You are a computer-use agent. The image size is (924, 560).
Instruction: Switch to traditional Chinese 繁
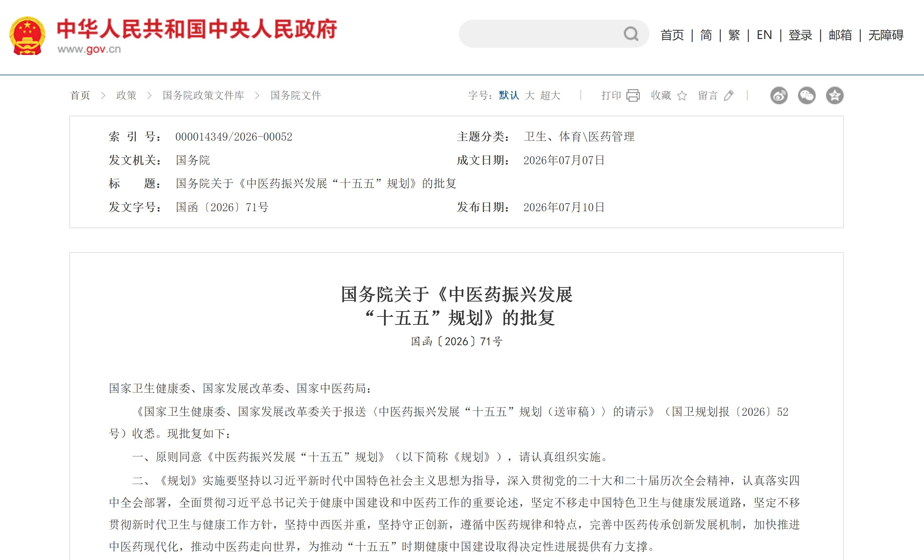(x=734, y=35)
